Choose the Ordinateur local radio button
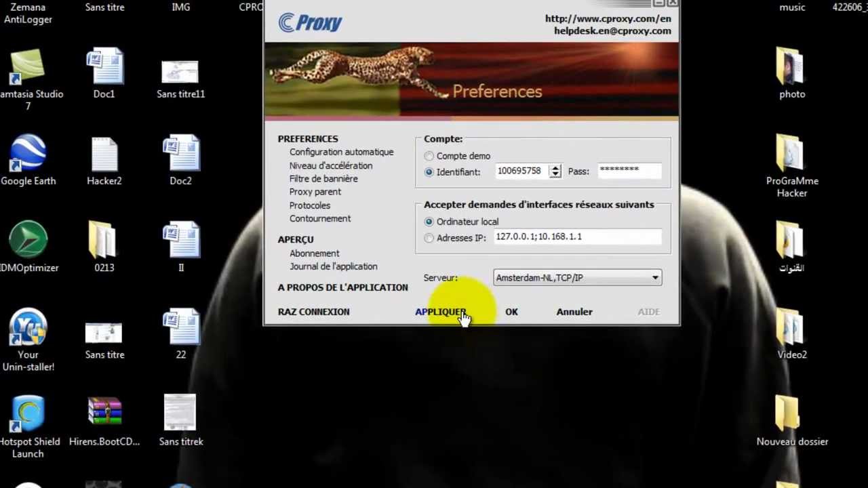This screenshot has height=488, width=868. tap(429, 222)
